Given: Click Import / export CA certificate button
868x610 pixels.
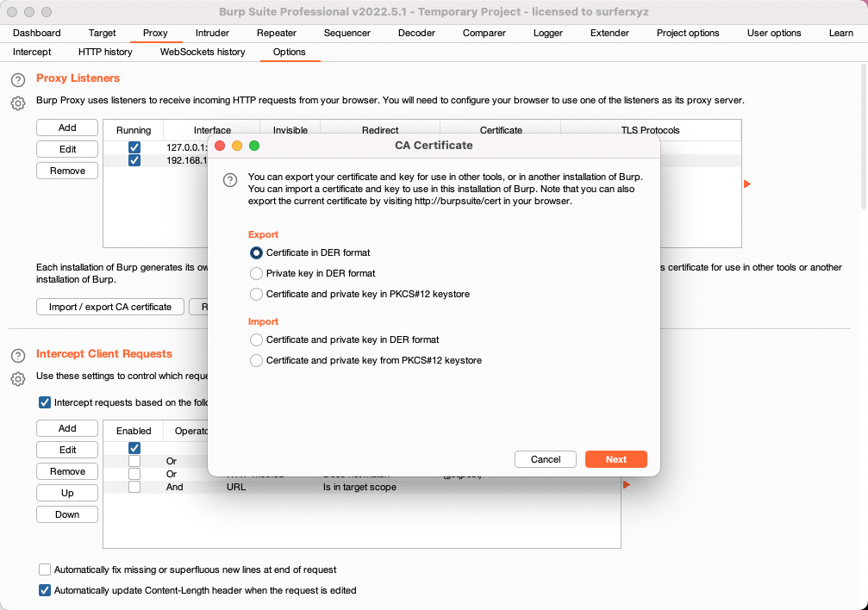Looking at the screenshot, I should (110, 307).
